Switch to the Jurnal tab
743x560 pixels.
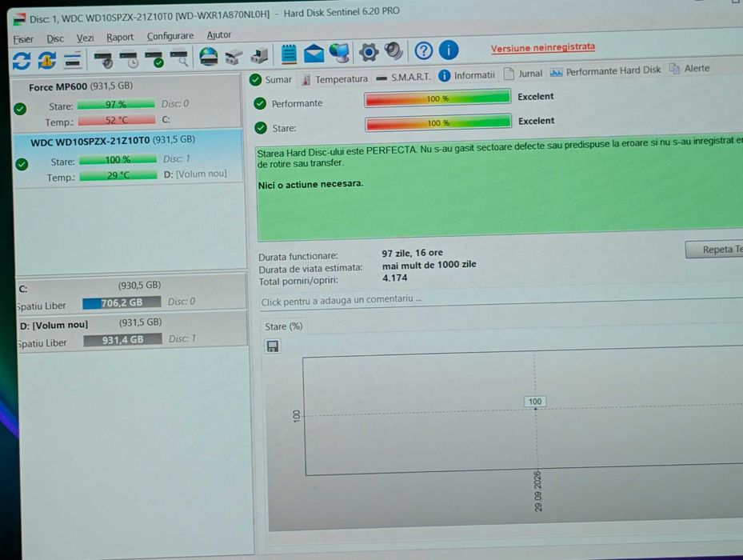click(x=522, y=74)
